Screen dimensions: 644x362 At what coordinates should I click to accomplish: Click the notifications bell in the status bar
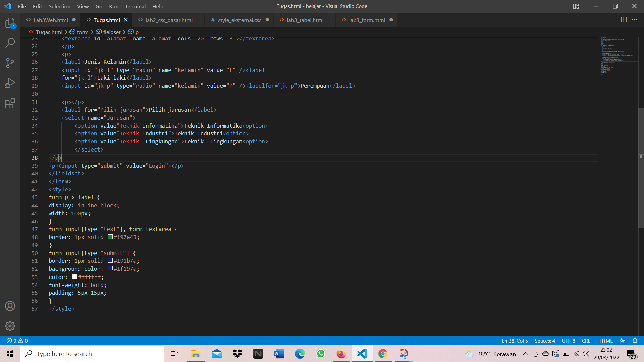click(635, 341)
